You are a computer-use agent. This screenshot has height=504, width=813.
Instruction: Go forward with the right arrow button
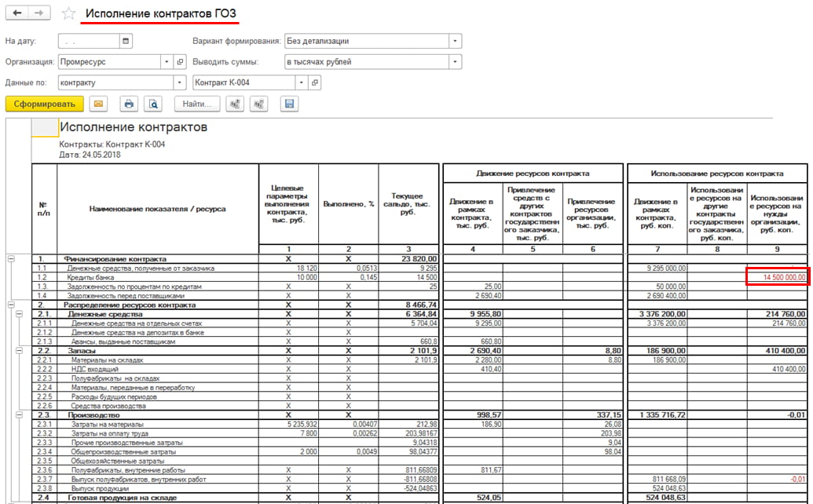[x=39, y=13]
